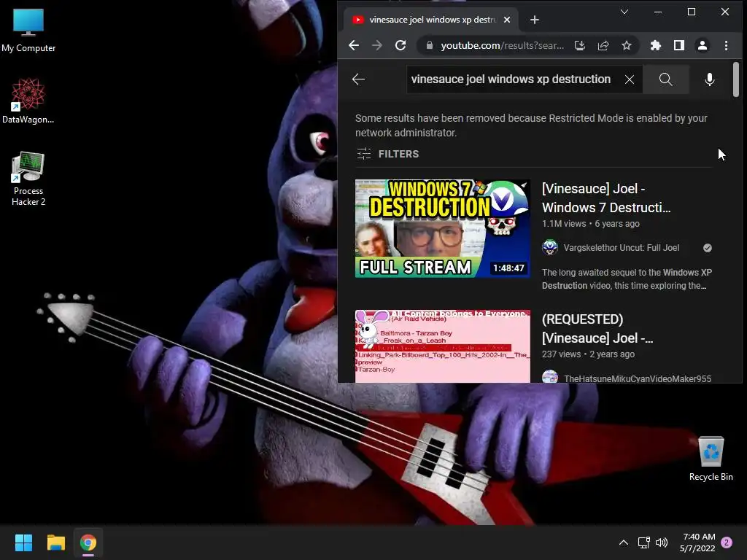The image size is (747, 560).
Task: Visit Vargskelethor Uncut: Full Joel channel
Action: coord(622,248)
